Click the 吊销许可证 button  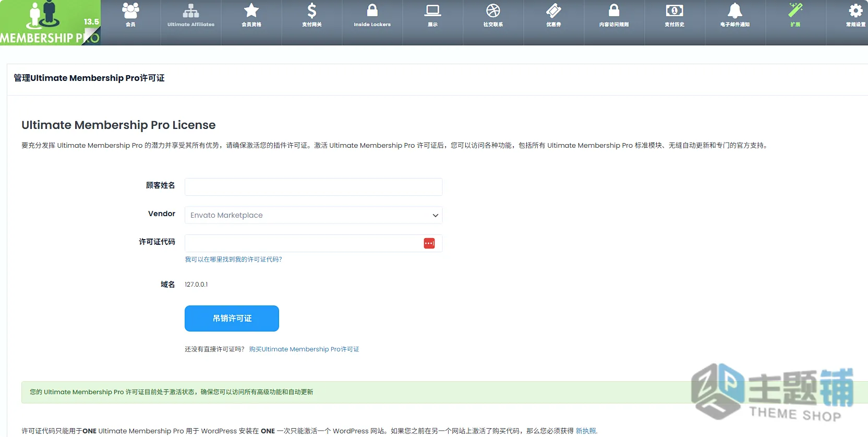click(x=232, y=318)
